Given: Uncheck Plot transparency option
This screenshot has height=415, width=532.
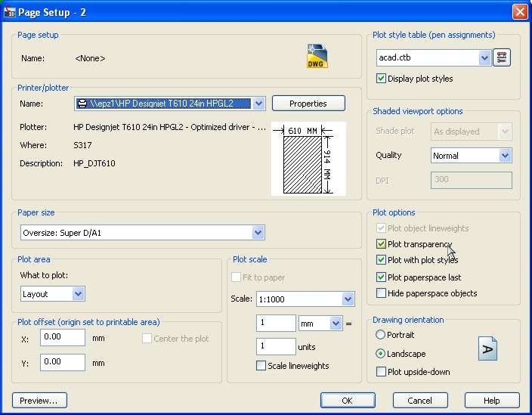Looking at the screenshot, I should coord(382,244).
